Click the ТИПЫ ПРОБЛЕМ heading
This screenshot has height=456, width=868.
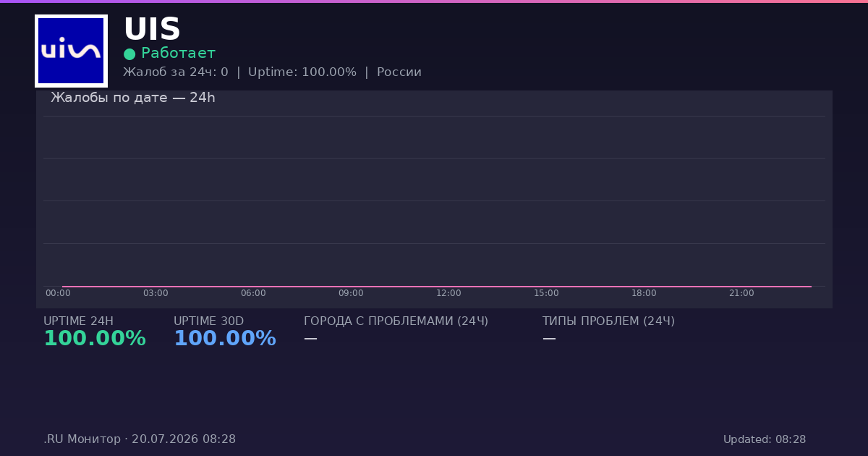(x=608, y=321)
